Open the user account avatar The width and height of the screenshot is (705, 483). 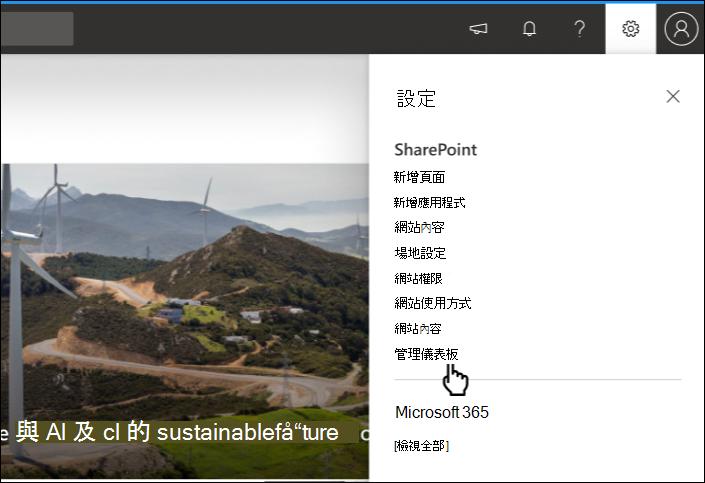pyautogui.click(x=681, y=29)
